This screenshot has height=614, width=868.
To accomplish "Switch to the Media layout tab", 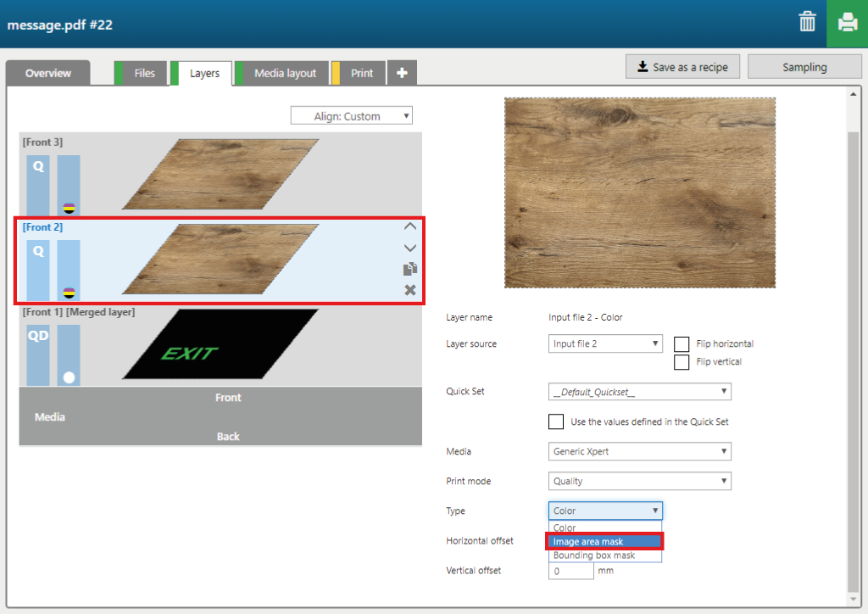I will [285, 74].
